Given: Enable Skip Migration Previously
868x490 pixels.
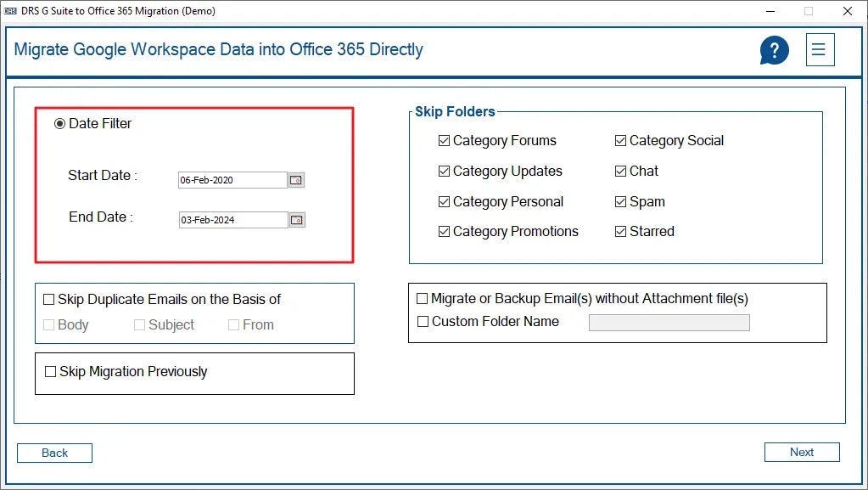Looking at the screenshot, I should (x=50, y=371).
